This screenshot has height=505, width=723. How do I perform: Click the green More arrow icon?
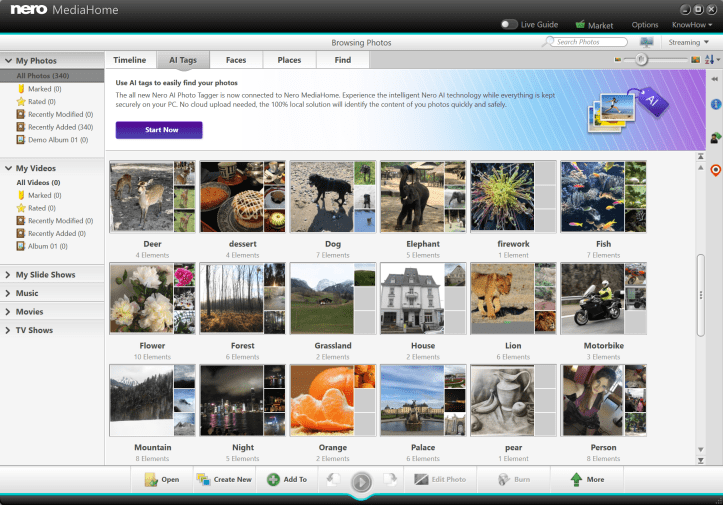(576, 479)
